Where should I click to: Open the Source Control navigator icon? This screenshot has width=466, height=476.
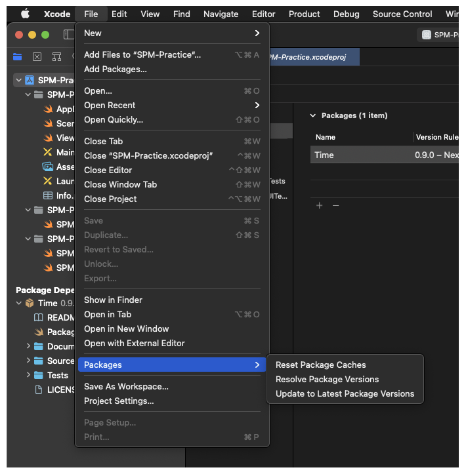click(x=37, y=57)
